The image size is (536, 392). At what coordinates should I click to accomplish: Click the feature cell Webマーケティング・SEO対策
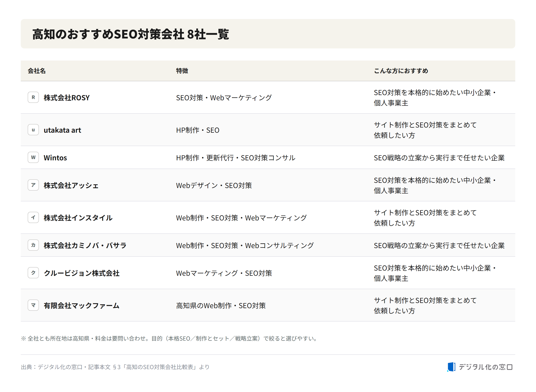coord(224,273)
